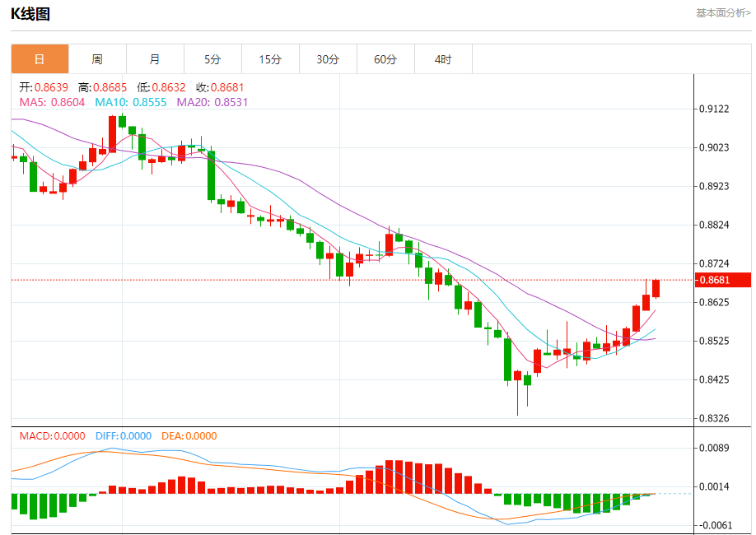
Task: Open the 15分 interval tab
Action: pos(270,59)
